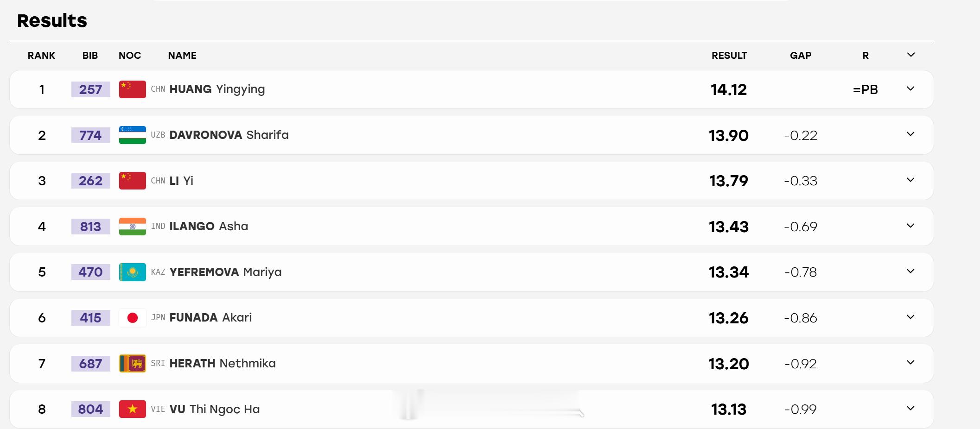
Task: Expand all rows with header chevron
Action: [x=910, y=55]
